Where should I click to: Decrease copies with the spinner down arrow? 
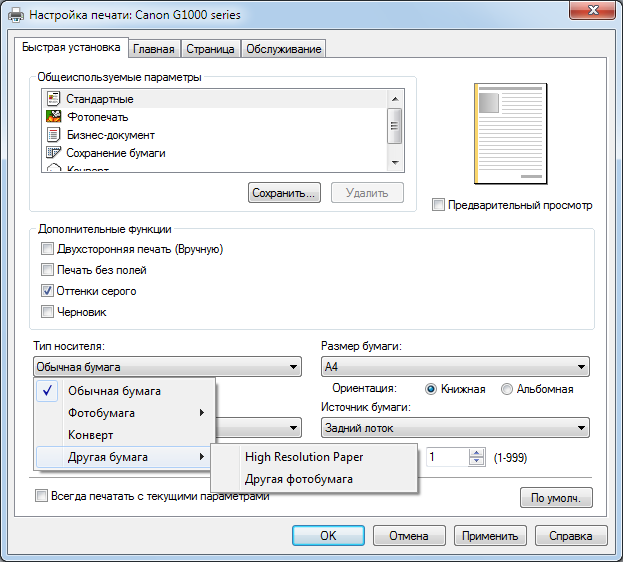tap(476, 461)
